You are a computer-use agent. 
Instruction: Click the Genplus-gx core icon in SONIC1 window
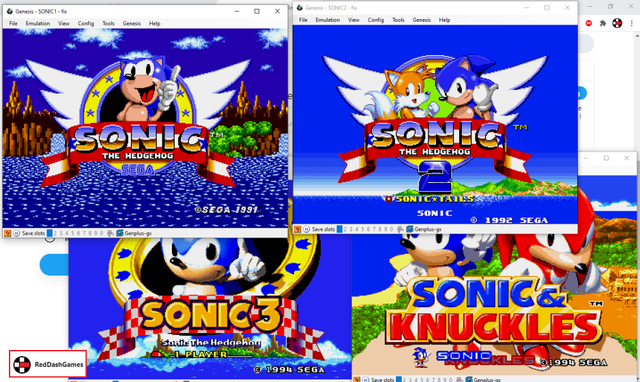tap(120, 233)
